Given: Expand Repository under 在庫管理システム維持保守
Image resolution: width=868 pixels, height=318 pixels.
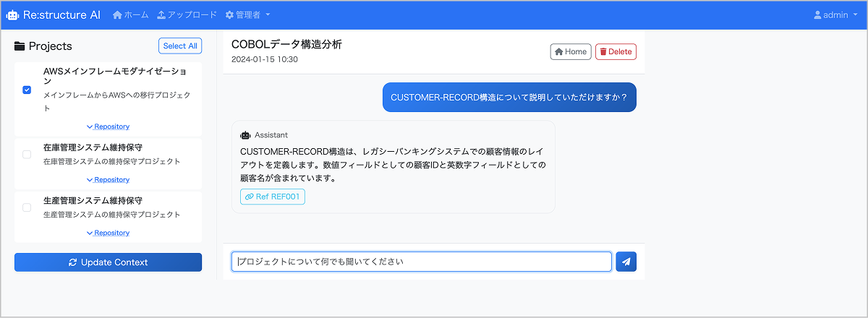Looking at the screenshot, I should [x=108, y=179].
